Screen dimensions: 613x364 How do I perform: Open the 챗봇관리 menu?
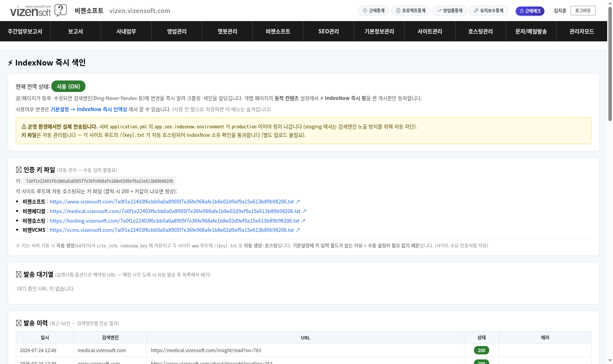227,31
